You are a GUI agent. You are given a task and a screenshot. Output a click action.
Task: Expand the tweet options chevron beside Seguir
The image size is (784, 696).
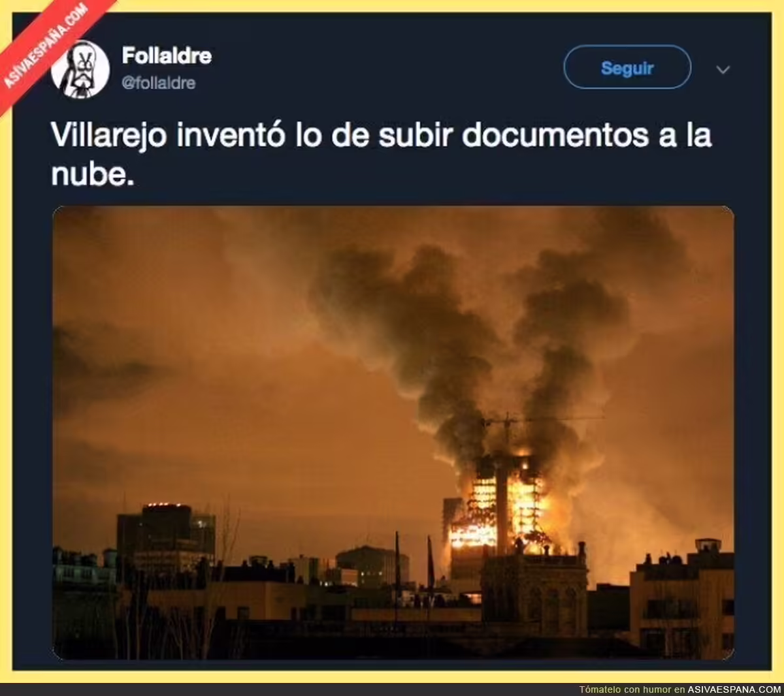pos(723,69)
